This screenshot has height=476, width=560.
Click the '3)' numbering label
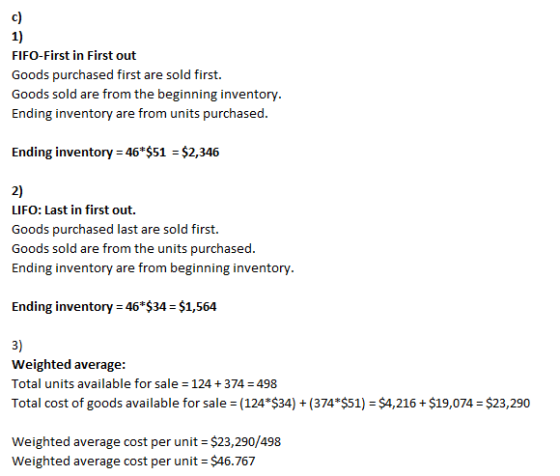coord(17,345)
